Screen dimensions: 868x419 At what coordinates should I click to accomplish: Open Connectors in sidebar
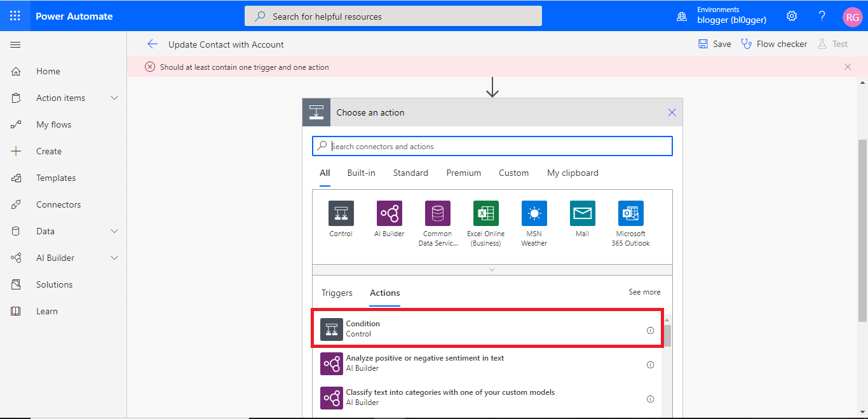(x=58, y=204)
